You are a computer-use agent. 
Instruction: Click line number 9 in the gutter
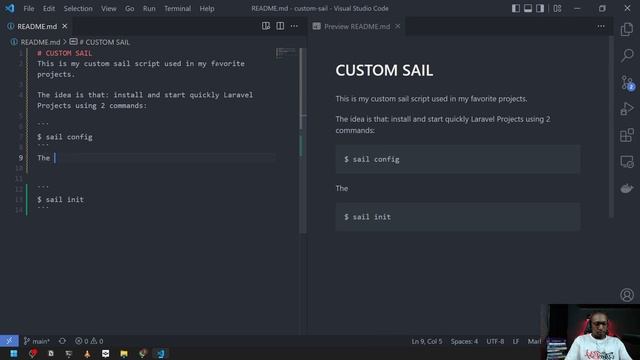[20, 158]
